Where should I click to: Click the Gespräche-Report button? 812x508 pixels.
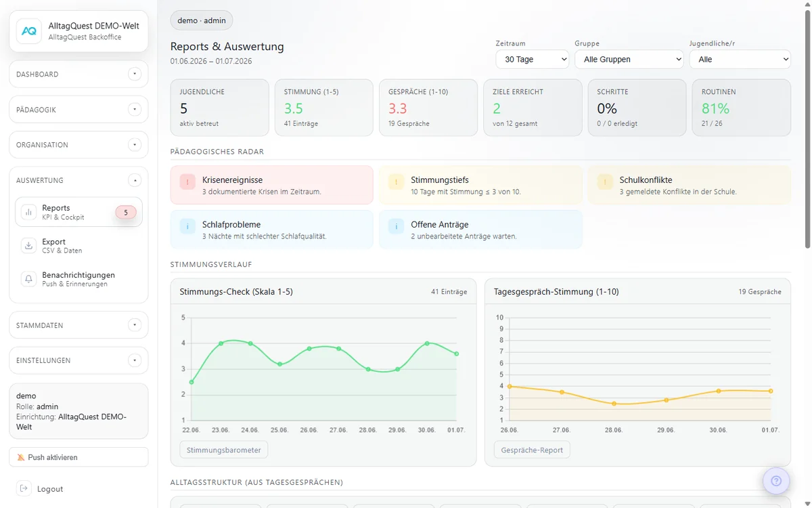[x=532, y=450]
